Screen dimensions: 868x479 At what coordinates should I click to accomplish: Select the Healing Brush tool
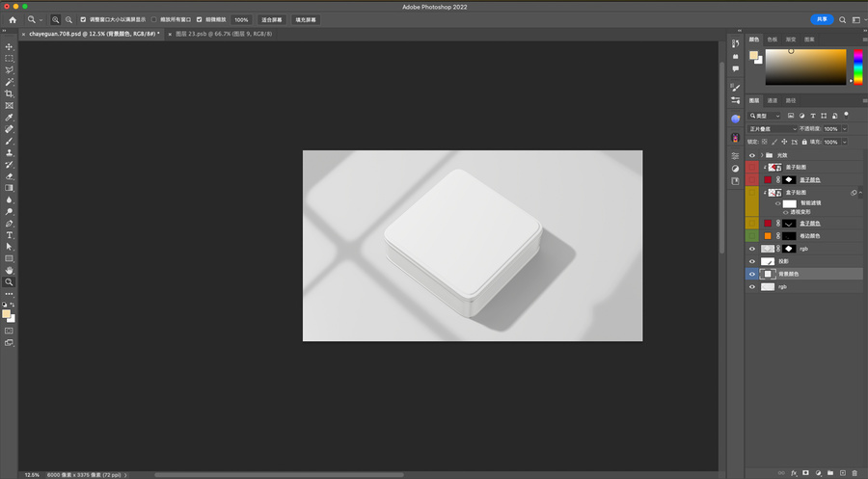tap(9, 129)
